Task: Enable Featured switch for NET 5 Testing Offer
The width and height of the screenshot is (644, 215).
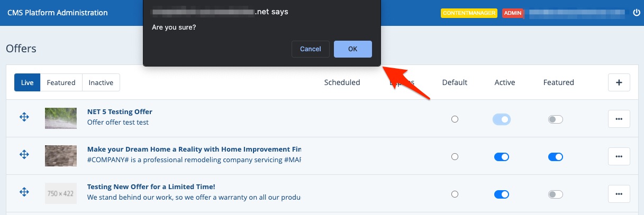Action: tap(555, 119)
